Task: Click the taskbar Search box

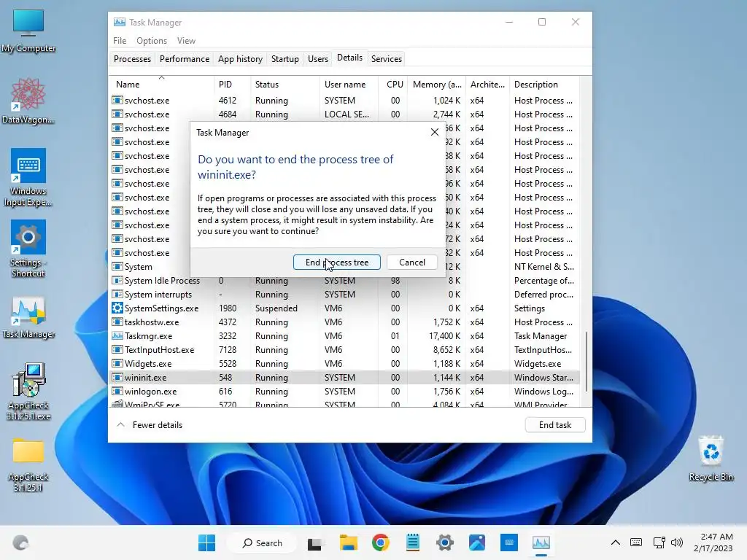Action: (x=262, y=542)
